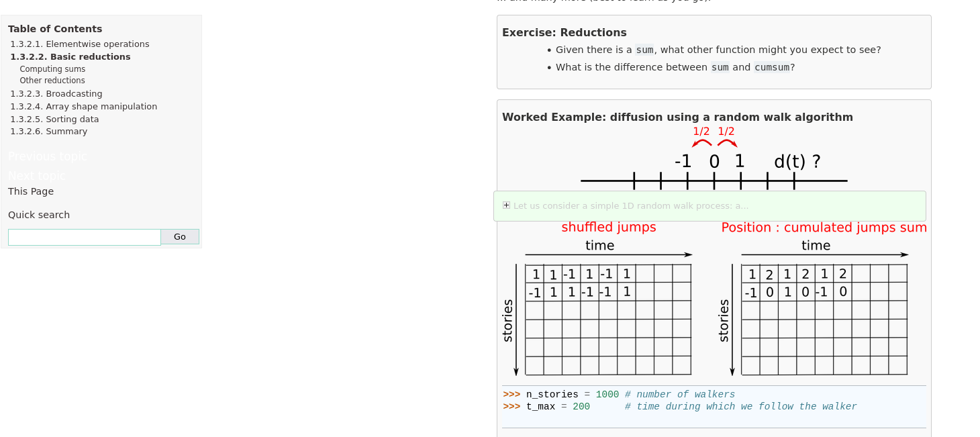This screenshot has width=980, height=437.
Task: Open the Sorting data section
Action: pos(54,119)
